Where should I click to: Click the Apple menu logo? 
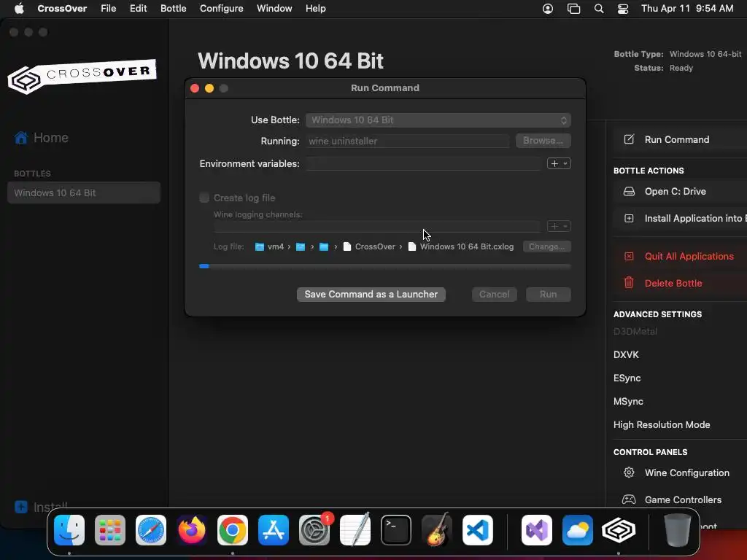19,9
